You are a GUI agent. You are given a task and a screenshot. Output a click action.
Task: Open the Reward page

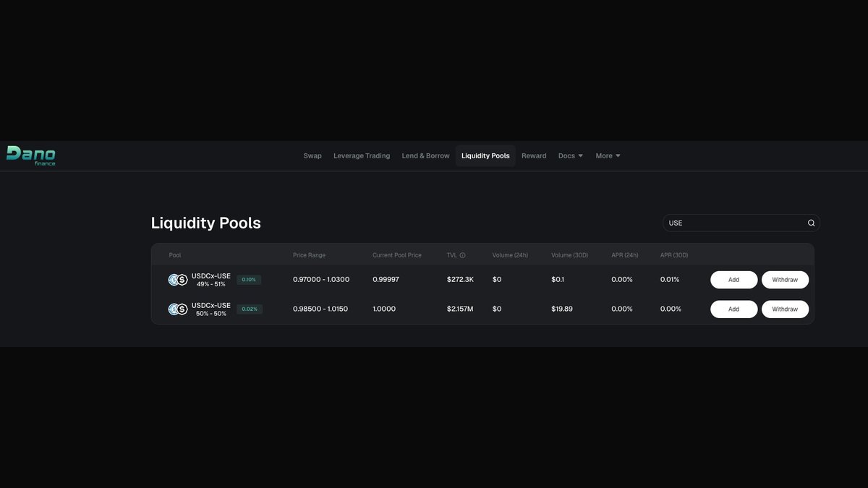534,155
